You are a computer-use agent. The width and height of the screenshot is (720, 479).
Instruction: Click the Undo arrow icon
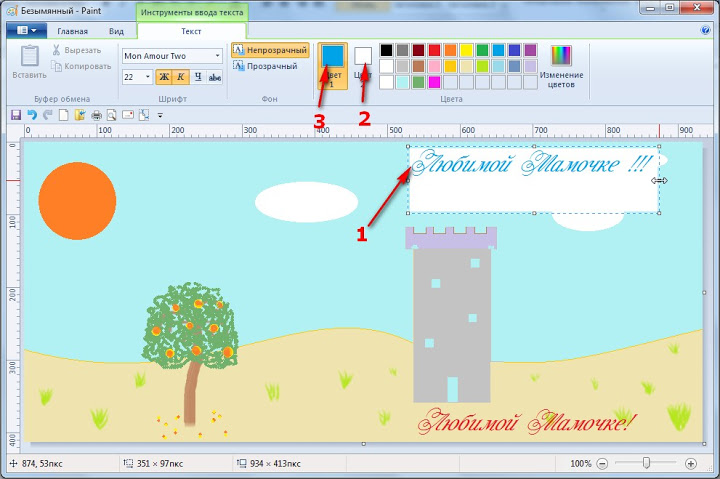pyautogui.click(x=32, y=115)
